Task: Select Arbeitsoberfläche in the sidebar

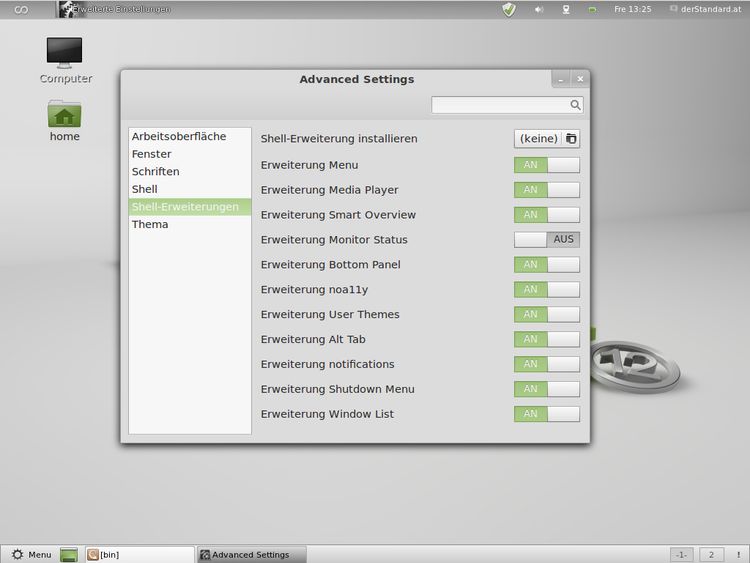Action: (x=179, y=136)
